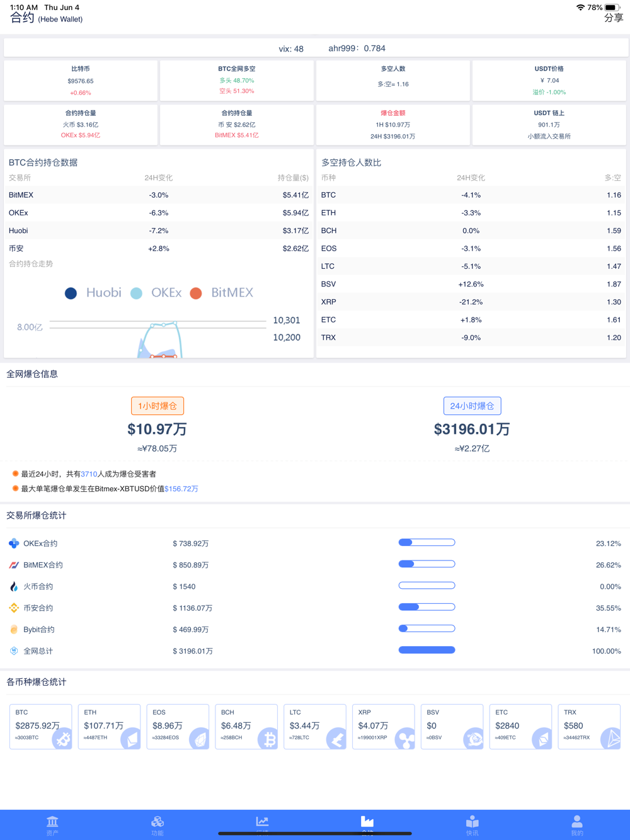Tap the $156.72万 largest liquidation link
The image size is (630, 840).
click(181, 489)
